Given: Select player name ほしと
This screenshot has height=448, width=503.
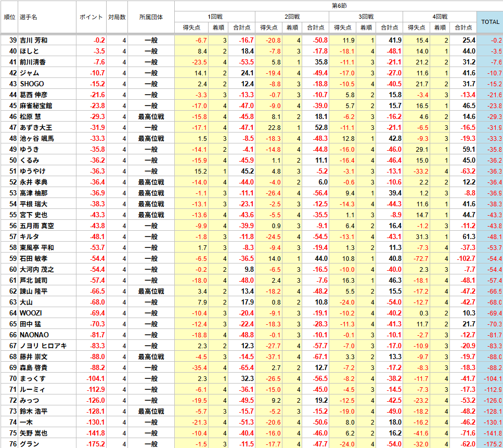Looking at the screenshot, I should (x=29, y=51).
